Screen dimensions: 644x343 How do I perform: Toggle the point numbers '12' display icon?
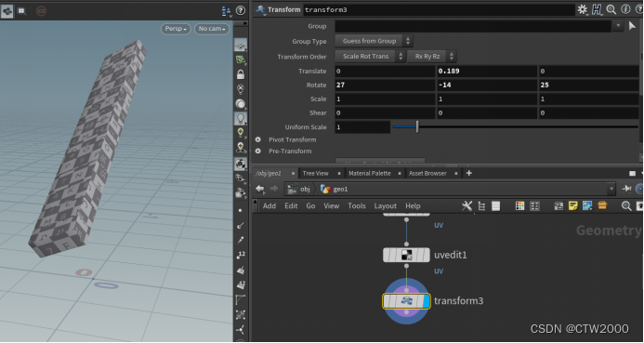pyautogui.click(x=241, y=255)
